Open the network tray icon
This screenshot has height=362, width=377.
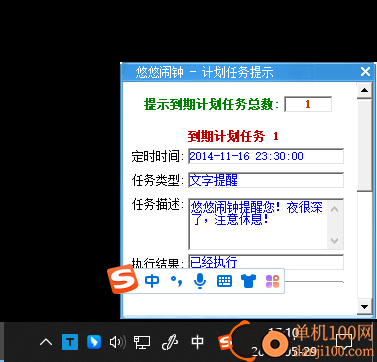coord(142,342)
